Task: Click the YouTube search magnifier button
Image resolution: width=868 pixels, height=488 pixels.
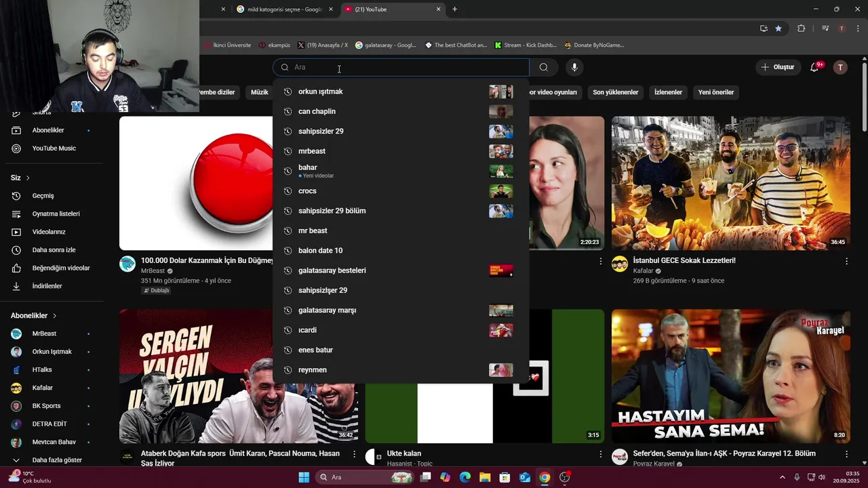Action: click(544, 67)
